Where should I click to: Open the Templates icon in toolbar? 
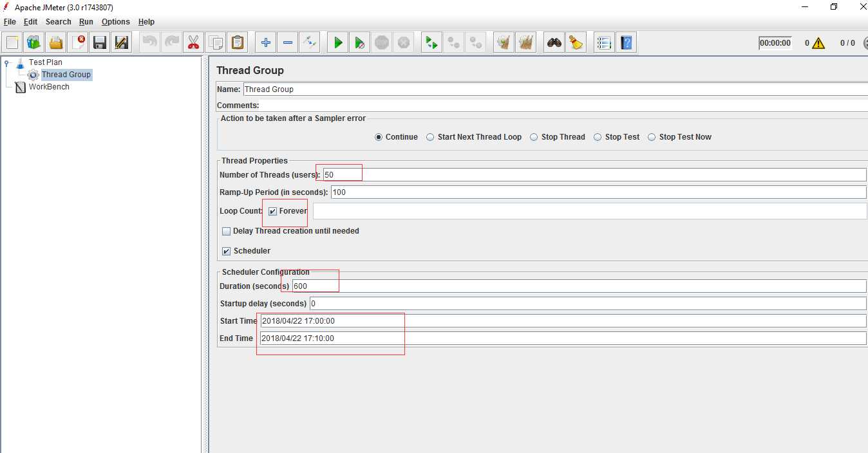(x=34, y=43)
